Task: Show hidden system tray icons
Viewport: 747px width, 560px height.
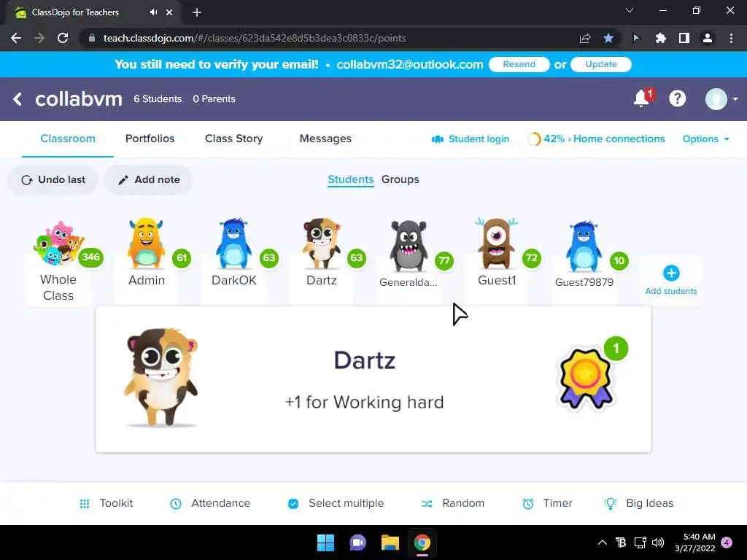Action: click(x=602, y=542)
